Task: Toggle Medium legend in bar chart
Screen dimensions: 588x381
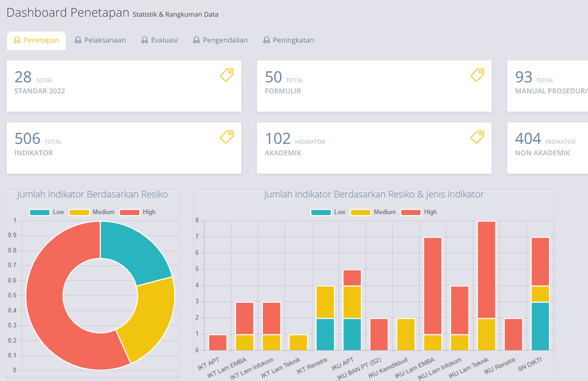Action: point(373,212)
